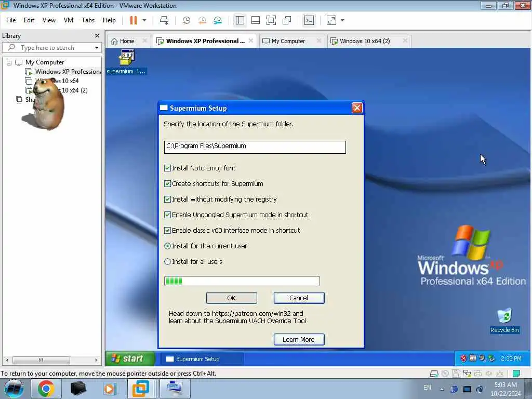
Task: Click OK in Supermium Setup
Action: tap(231, 298)
